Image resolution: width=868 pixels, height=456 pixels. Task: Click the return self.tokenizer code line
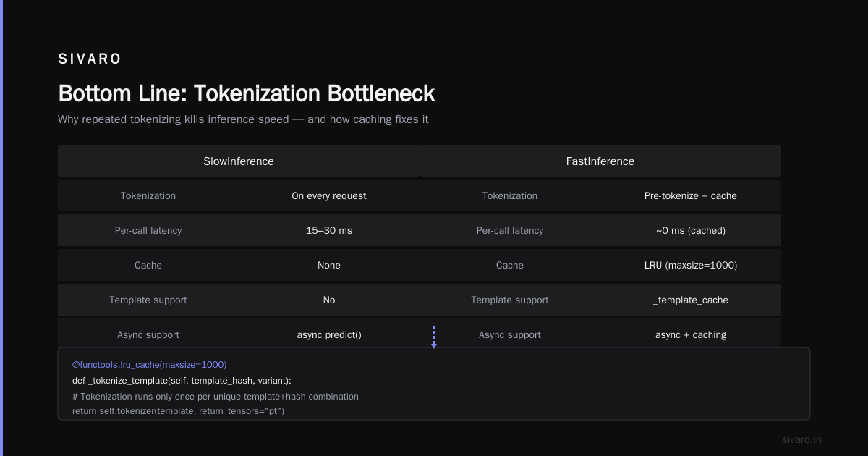(179, 410)
